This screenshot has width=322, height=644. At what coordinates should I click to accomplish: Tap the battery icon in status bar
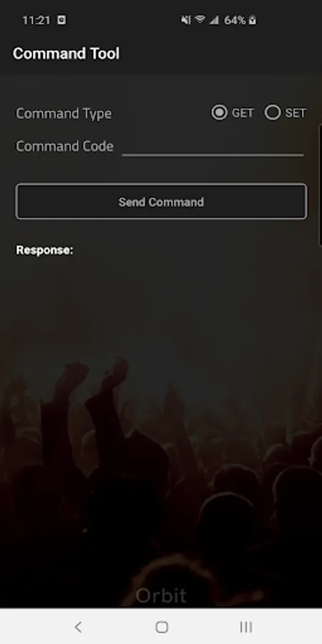(252, 20)
